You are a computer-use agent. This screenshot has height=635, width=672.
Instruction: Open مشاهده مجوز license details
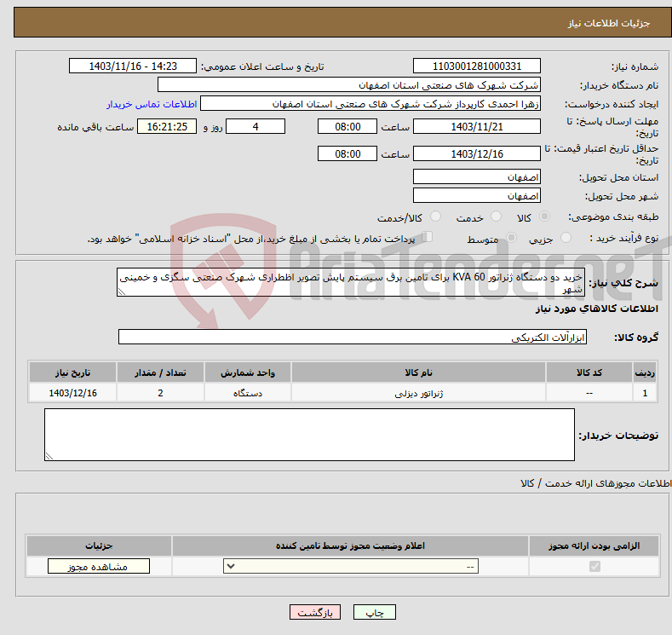point(99,567)
